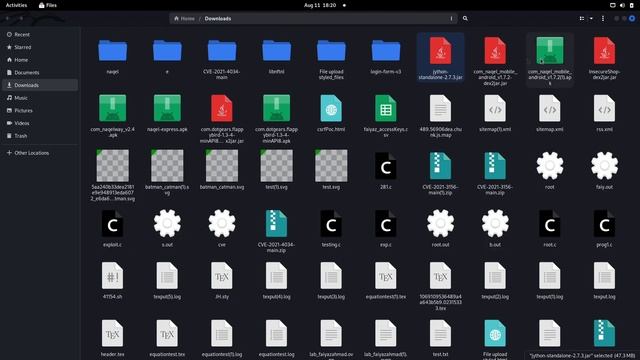Select nagel-express.apk file
640x360 pixels.
point(167,113)
